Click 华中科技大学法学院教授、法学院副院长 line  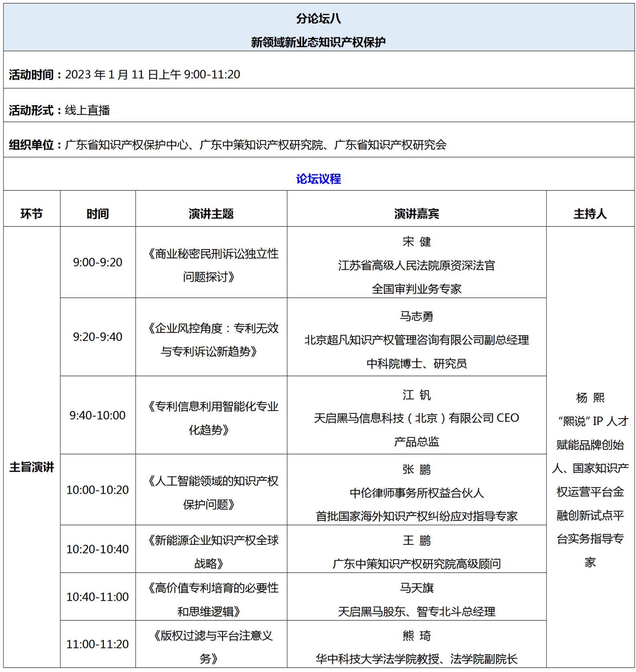[416, 659]
